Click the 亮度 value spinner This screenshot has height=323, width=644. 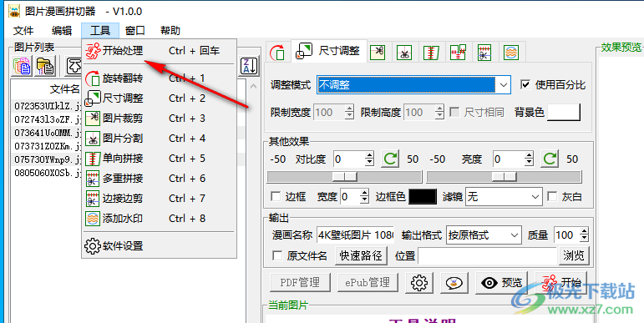click(513, 159)
